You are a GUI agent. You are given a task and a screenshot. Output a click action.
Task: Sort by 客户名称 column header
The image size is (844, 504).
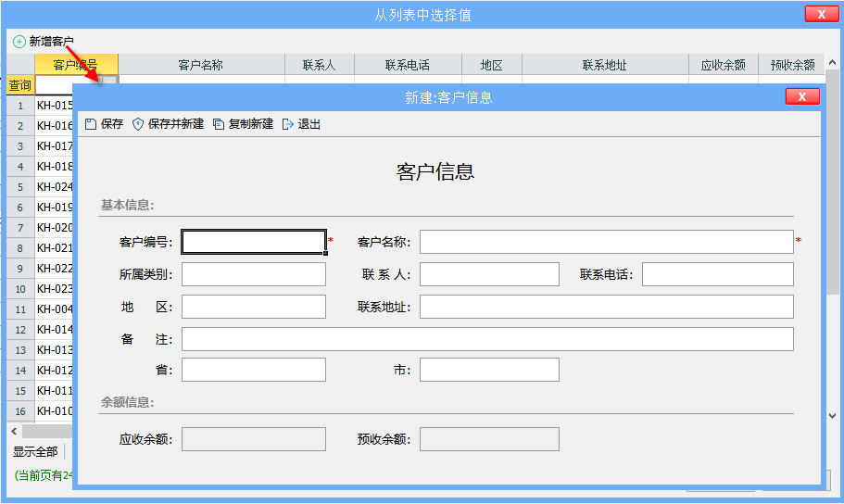pyautogui.click(x=201, y=65)
